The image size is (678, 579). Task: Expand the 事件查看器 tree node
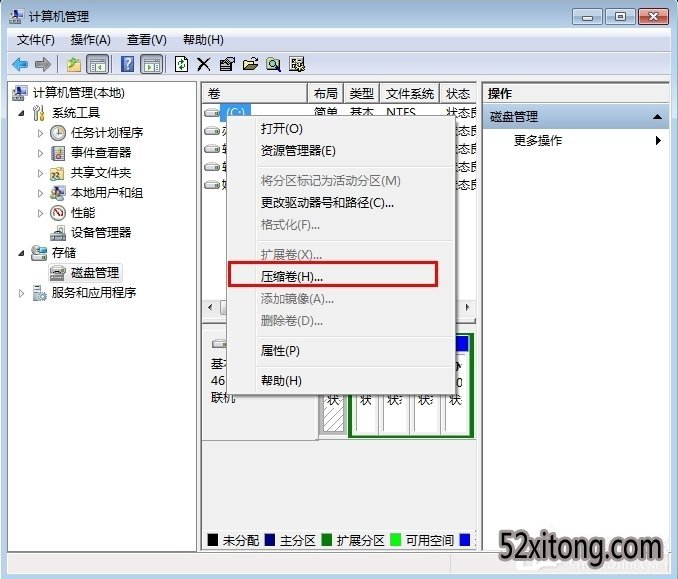[40, 153]
